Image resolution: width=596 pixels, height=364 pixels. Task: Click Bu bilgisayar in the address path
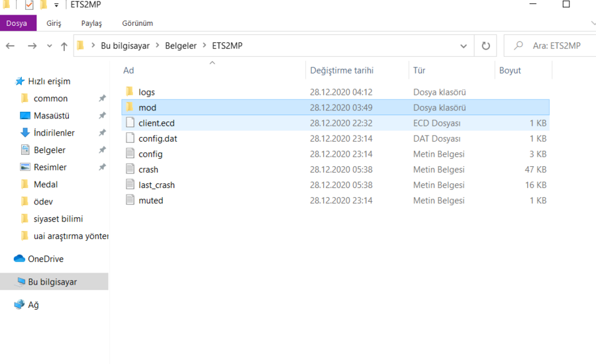pyautogui.click(x=125, y=46)
